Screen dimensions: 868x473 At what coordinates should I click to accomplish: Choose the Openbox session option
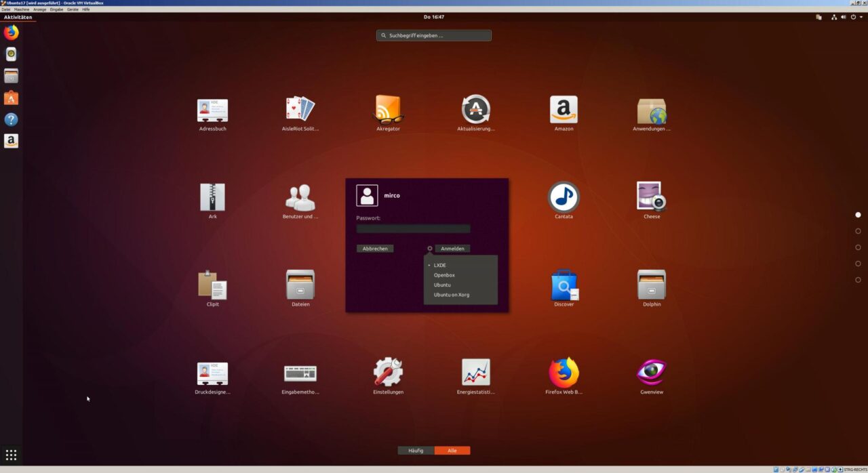[443, 275]
